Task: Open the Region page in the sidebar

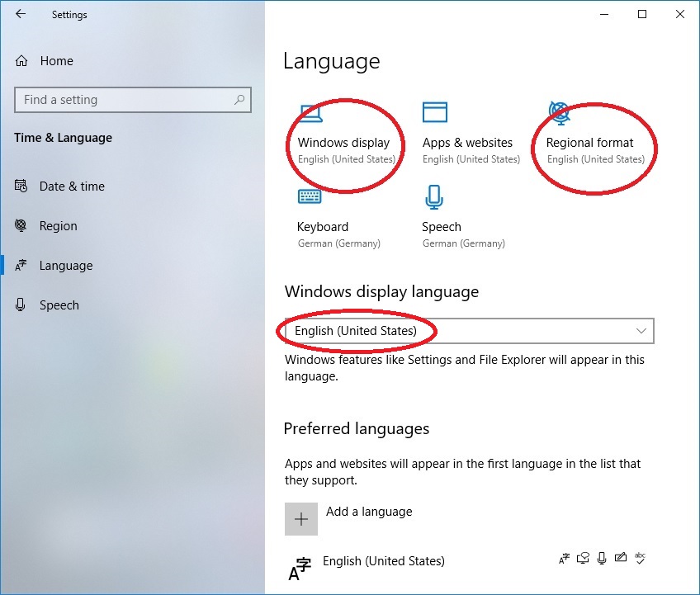Action: tap(58, 226)
